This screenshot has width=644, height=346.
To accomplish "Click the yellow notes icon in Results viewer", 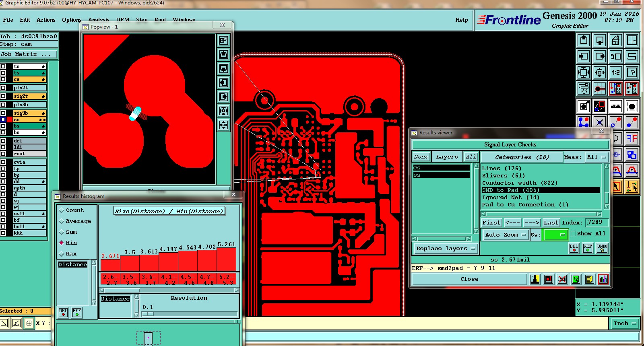I will [589, 279].
